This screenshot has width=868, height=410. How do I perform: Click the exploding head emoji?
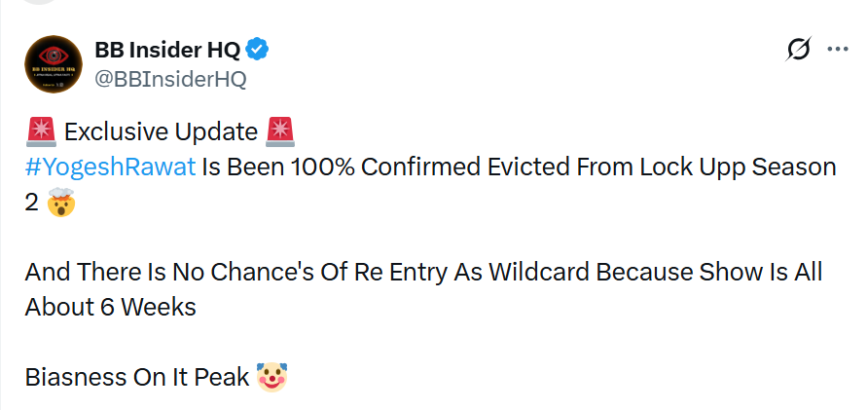(61, 203)
